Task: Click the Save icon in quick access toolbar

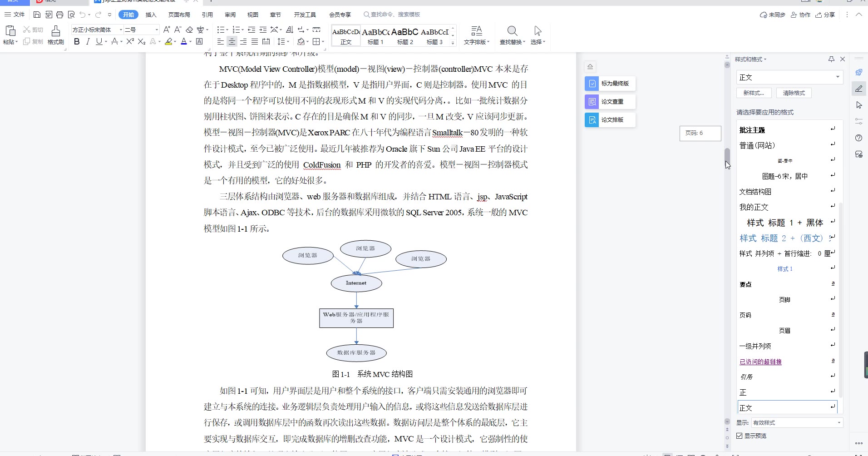Action: [x=37, y=15]
